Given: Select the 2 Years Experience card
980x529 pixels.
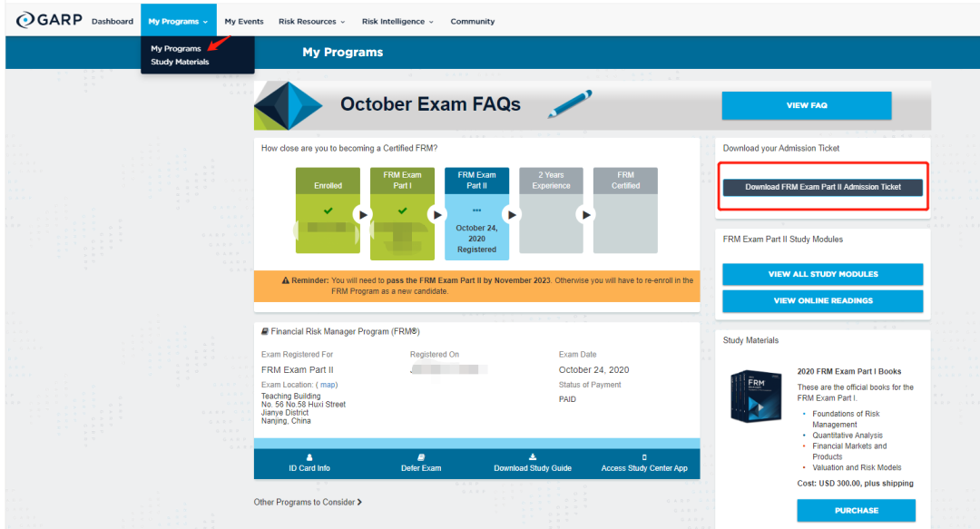Looking at the screenshot, I should pos(552,211).
